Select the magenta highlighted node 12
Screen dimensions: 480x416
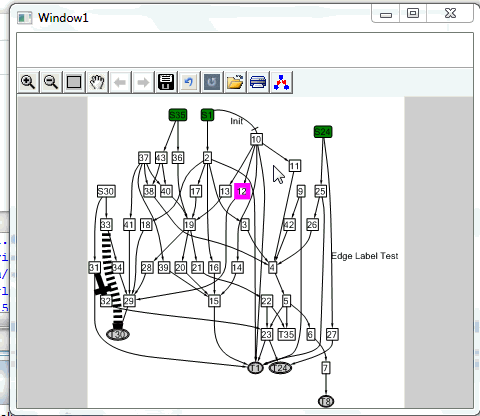pos(242,191)
